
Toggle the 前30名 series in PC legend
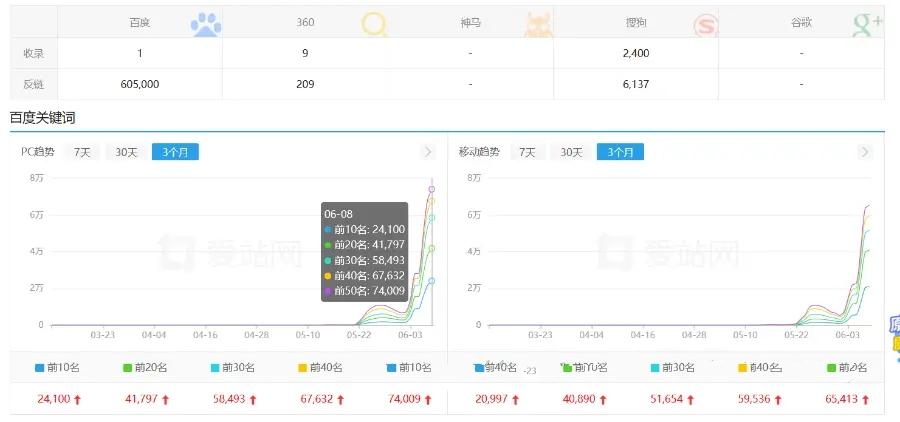click(233, 367)
